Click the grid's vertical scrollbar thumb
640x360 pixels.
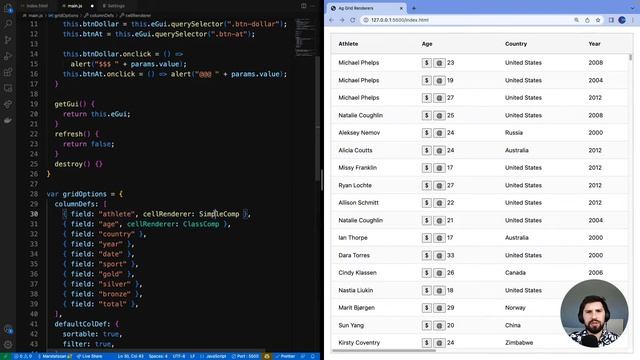[631, 57]
